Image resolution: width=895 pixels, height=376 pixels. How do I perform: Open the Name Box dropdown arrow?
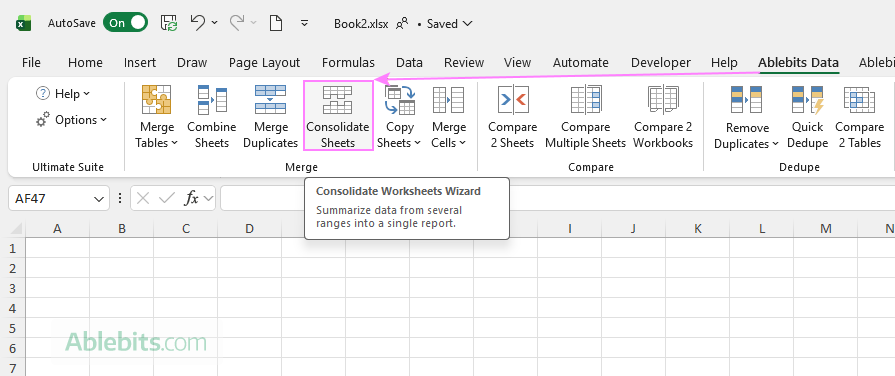[99, 199]
